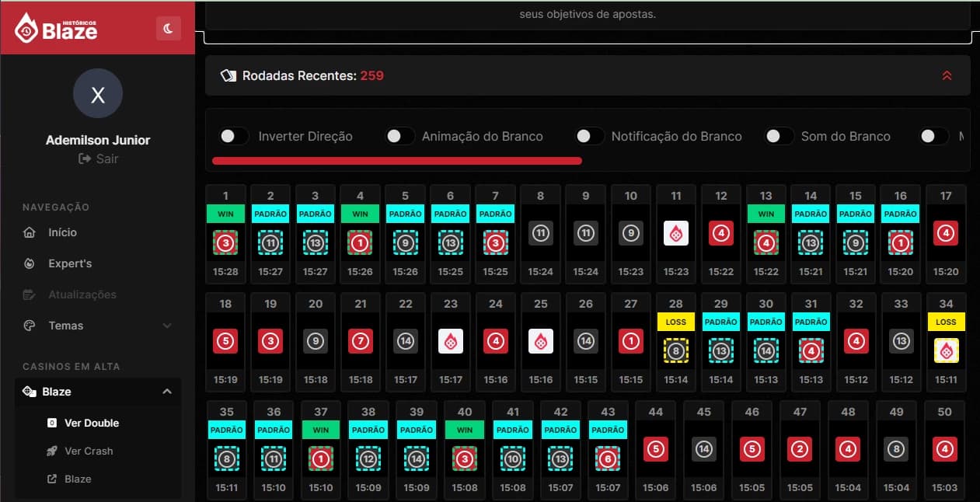Click the Ver Double icon
The image size is (980, 502).
[52, 424]
